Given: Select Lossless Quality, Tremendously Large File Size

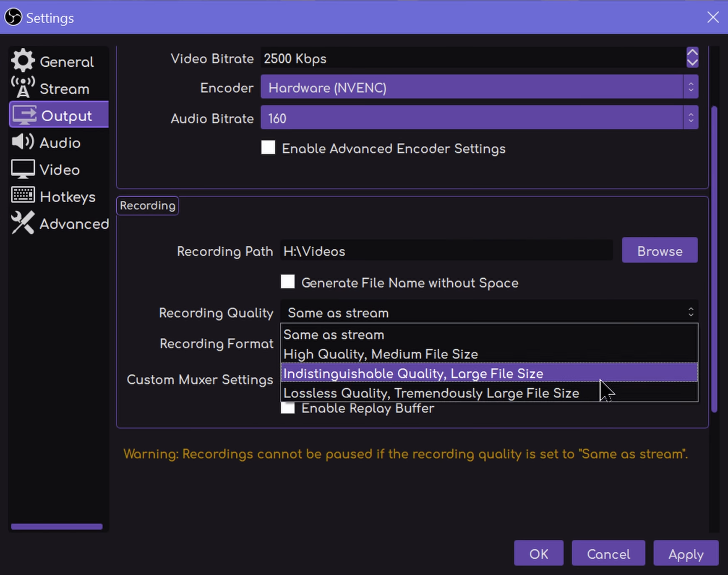Looking at the screenshot, I should (x=431, y=393).
